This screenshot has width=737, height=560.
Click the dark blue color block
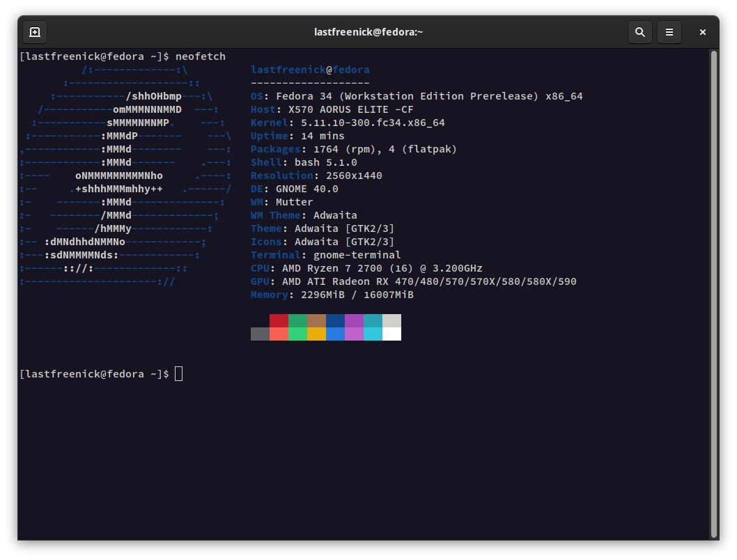click(x=335, y=320)
